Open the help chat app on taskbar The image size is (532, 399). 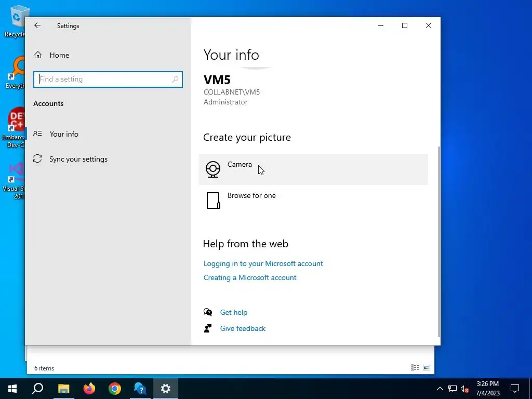point(140,389)
